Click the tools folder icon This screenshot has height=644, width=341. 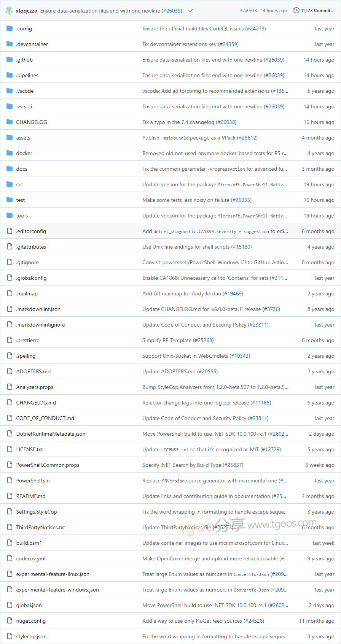(x=10, y=216)
